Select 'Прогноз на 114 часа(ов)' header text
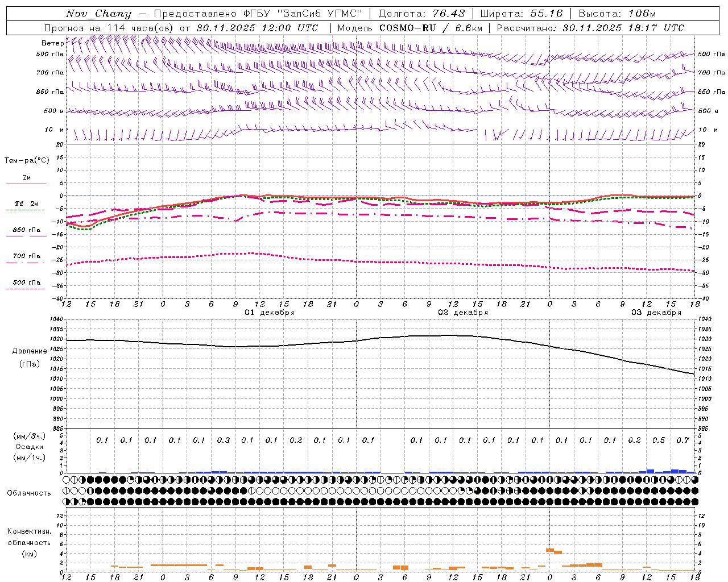This screenshot has height=582, width=728. click(x=109, y=28)
